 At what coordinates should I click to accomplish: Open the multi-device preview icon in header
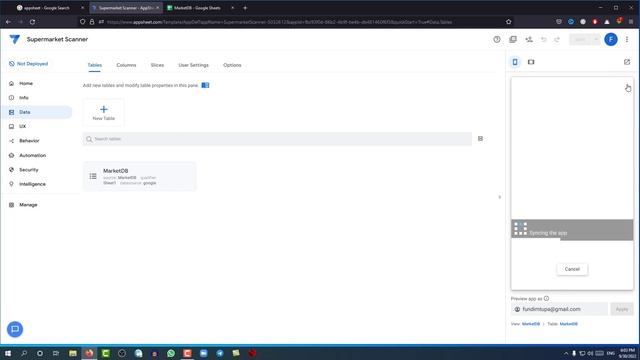pyautogui.click(x=513, y=39)
